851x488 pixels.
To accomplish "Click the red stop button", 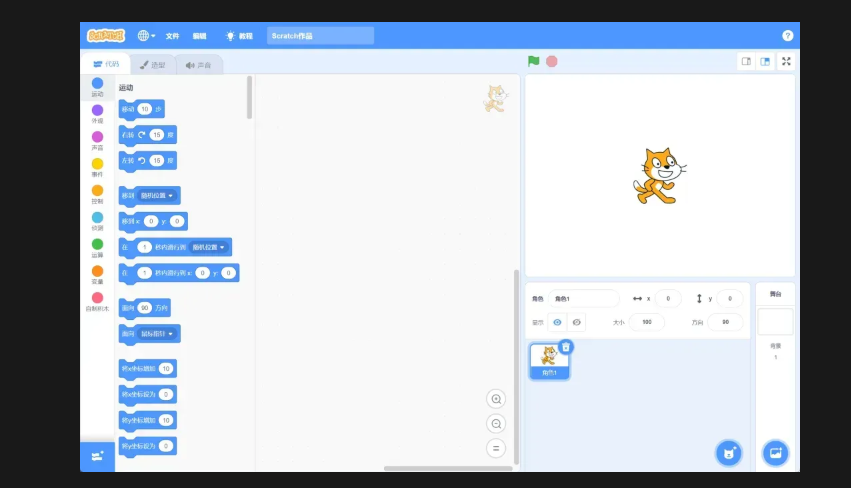I will (x=551, y=61).
